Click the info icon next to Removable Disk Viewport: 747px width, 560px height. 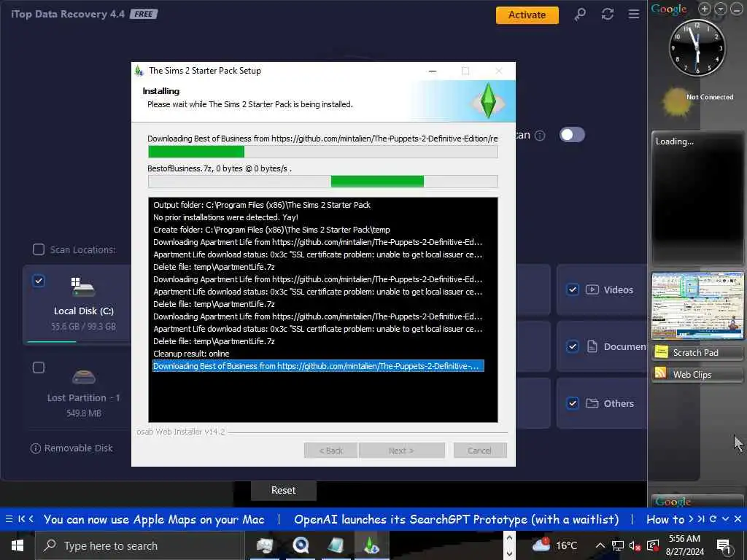point(35,448)
